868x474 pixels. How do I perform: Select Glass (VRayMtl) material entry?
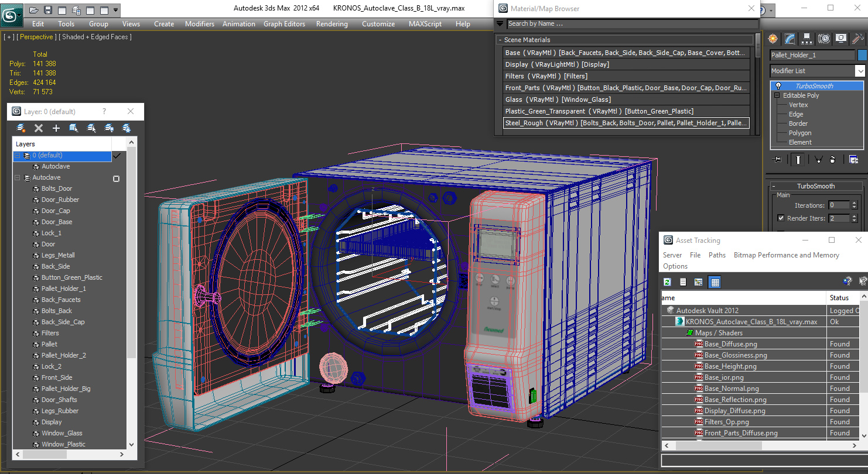[x=627, y=99]
